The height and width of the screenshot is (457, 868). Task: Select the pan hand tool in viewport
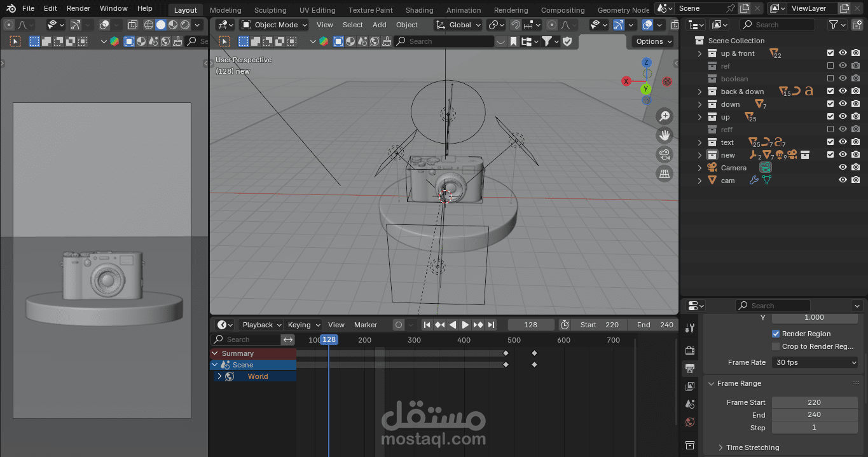(x=665, y=135)
